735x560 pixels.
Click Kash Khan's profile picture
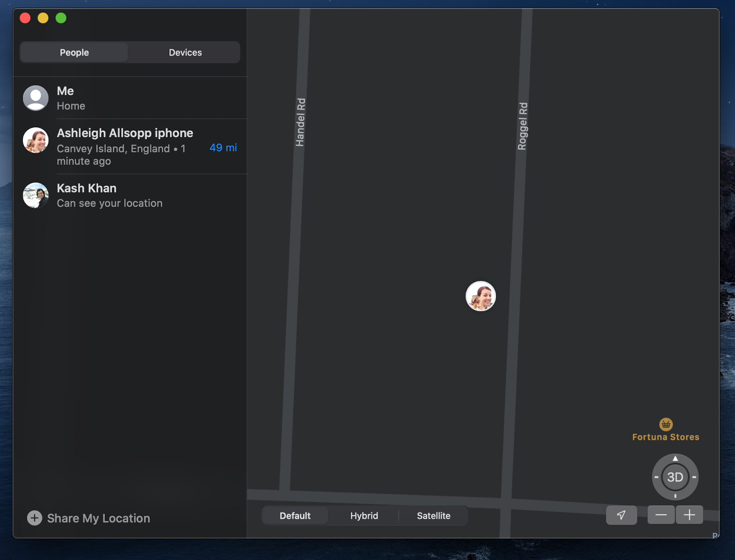pos(36,195)
